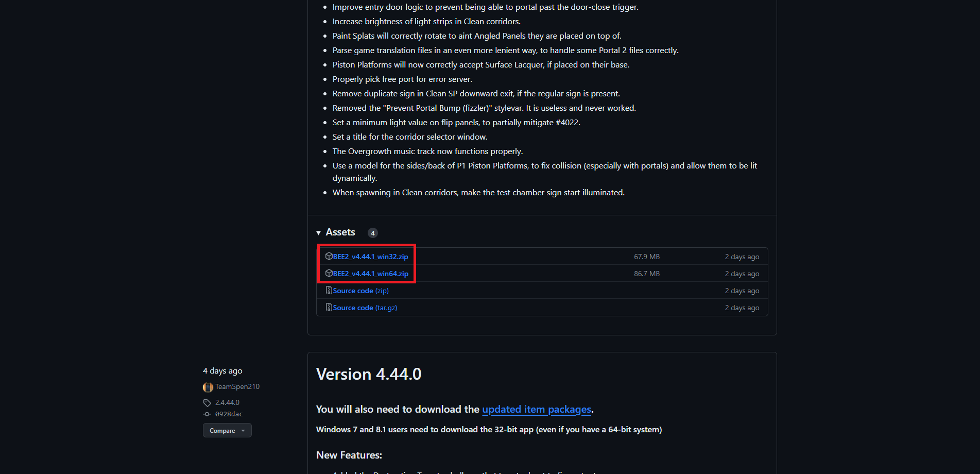Click the package icon beside BEE2_v4.44.1_win64.zip

click(x=329, y=273)
